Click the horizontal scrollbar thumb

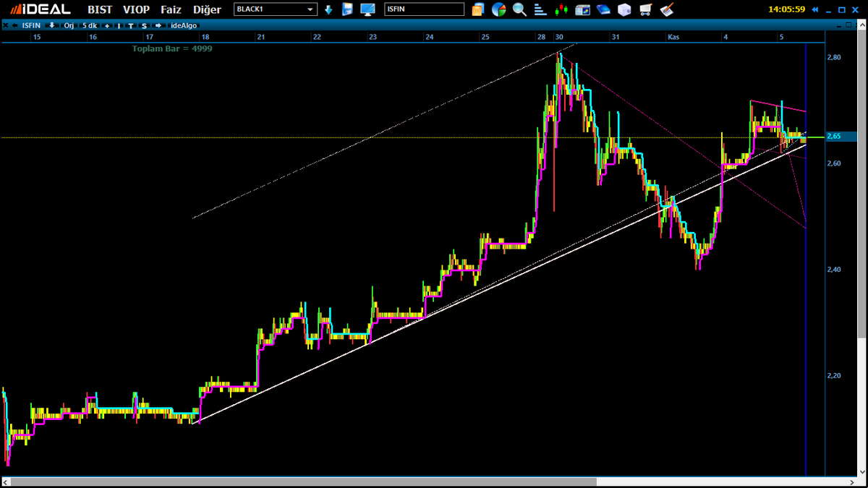point(303,481)
